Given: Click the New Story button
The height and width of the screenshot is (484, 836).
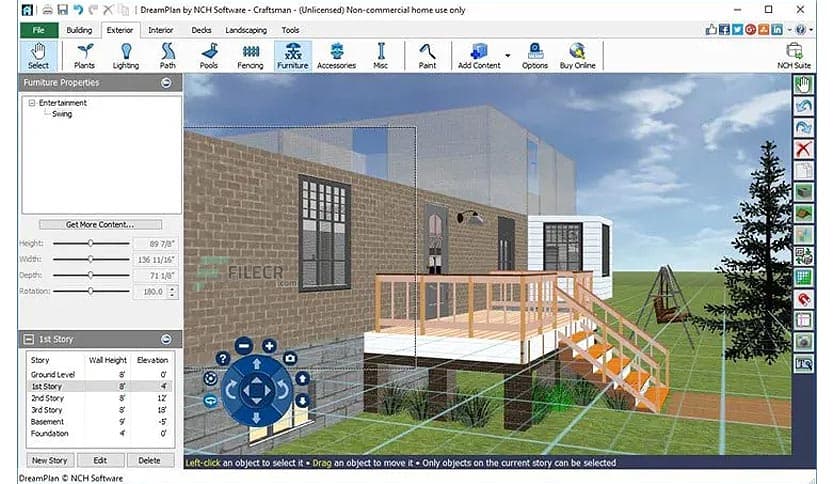Looking at the screenshot, I should 50,460.
